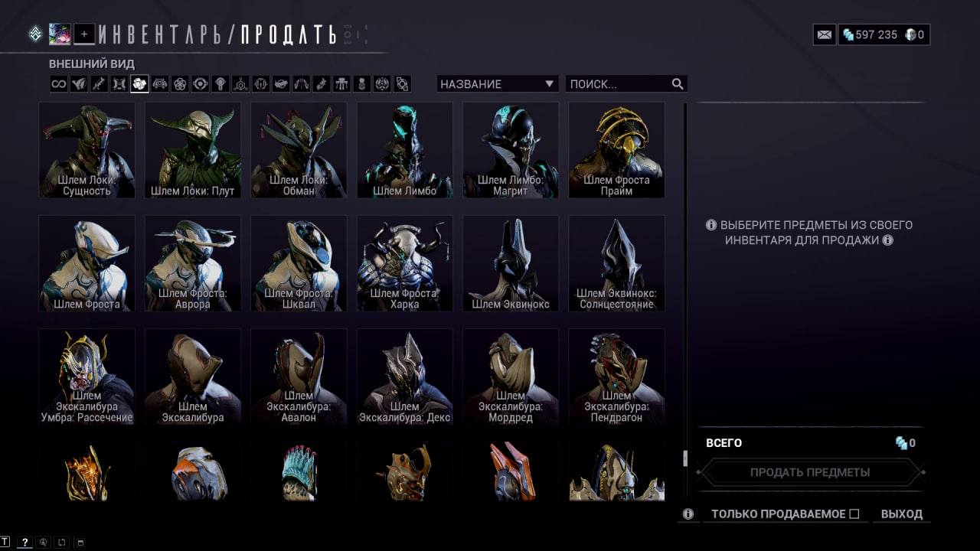Click the ПРОДАТЬ ПРЕДМЕТЫ button

[x=810, y=472]
